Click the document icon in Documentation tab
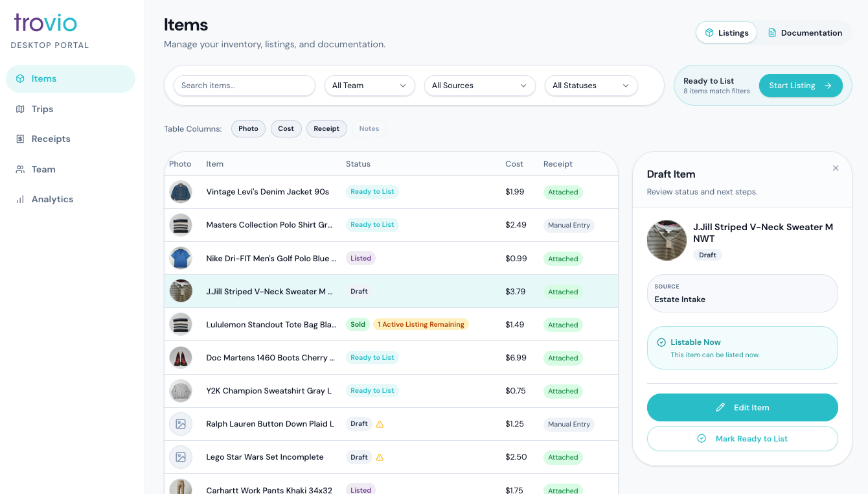Image resolution: width=868 pixels, height=494 pixels. coord(772,33)
